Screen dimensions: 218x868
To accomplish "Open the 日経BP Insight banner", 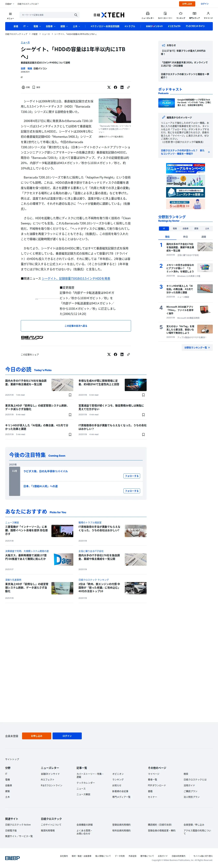I will pos(185,181).
